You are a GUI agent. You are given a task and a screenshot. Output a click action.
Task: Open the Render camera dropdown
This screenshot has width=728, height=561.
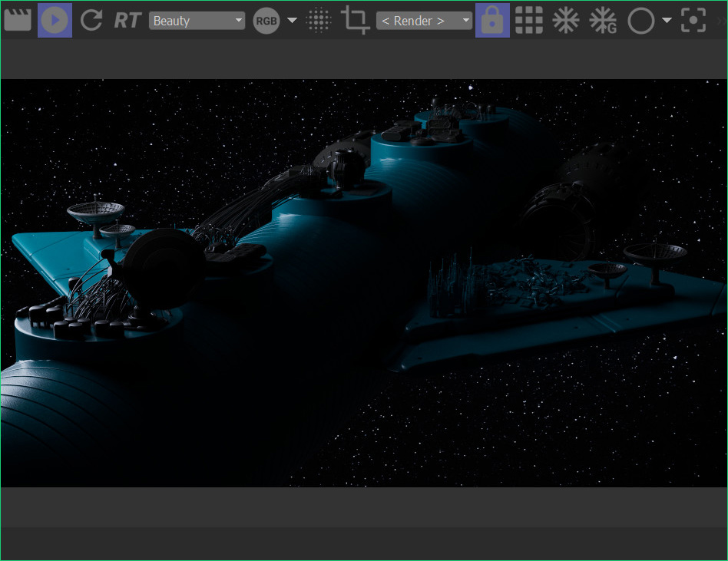(425, 21)
